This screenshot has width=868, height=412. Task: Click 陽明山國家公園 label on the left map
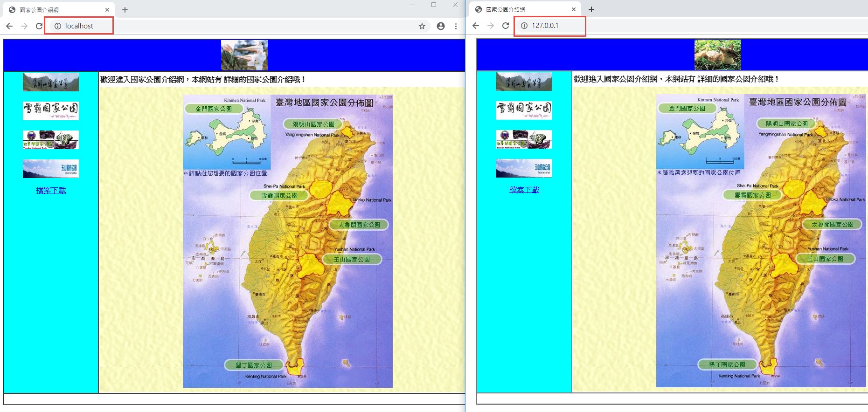[x=313, y=124]
